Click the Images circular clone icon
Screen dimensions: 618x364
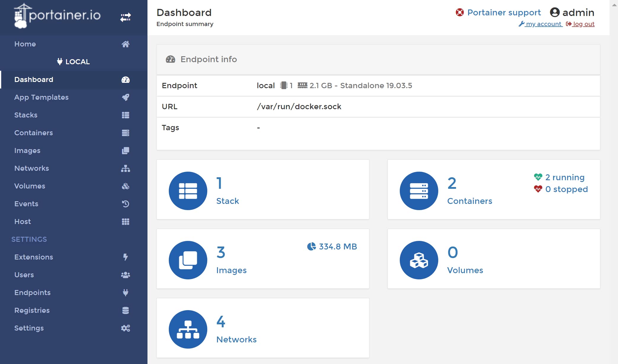(x=188, y=260)
